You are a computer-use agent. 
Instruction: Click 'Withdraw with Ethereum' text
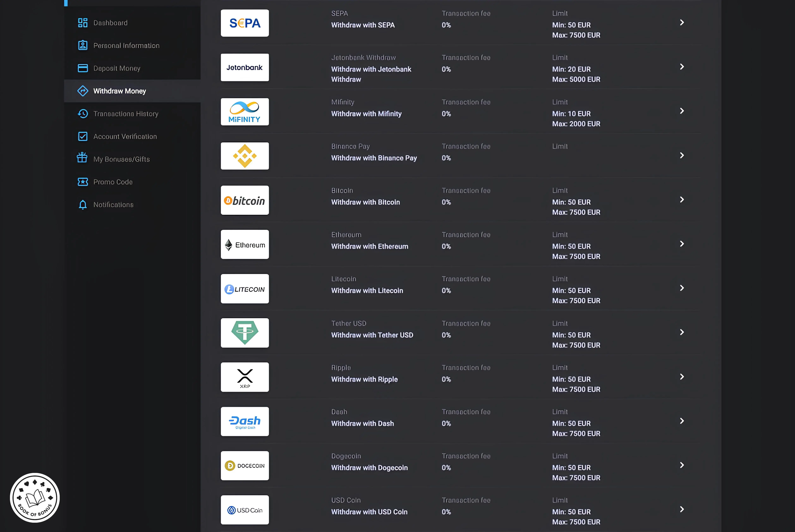[370, 246]
